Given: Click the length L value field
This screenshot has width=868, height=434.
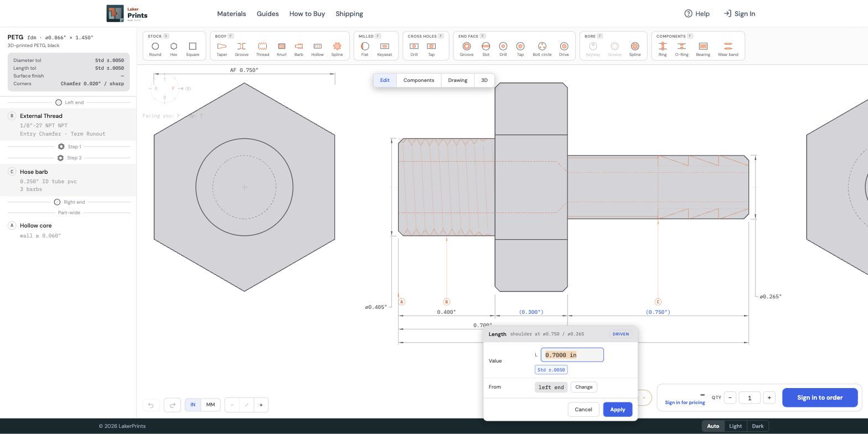Looking at the screenshot, I should pos(572,355).
